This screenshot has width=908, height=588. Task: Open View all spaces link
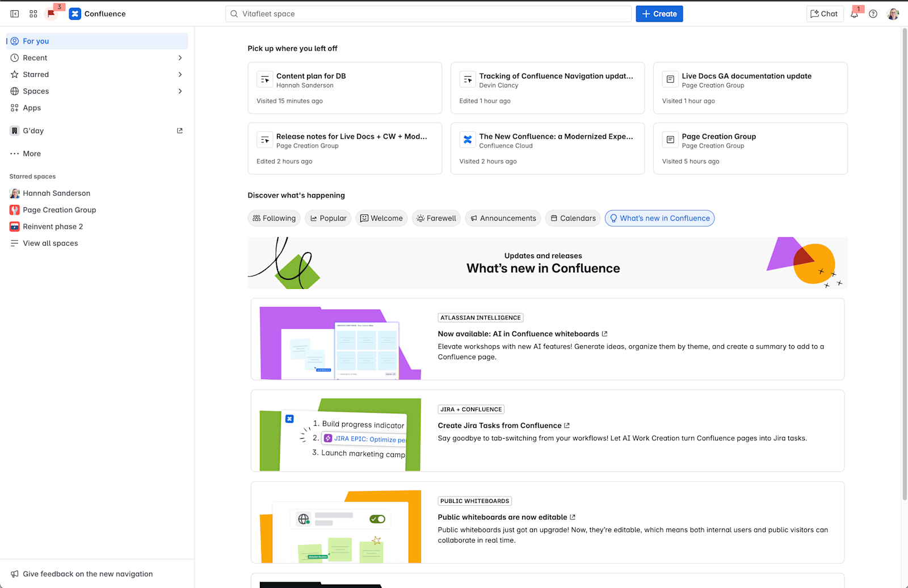(x=98, y=243)
